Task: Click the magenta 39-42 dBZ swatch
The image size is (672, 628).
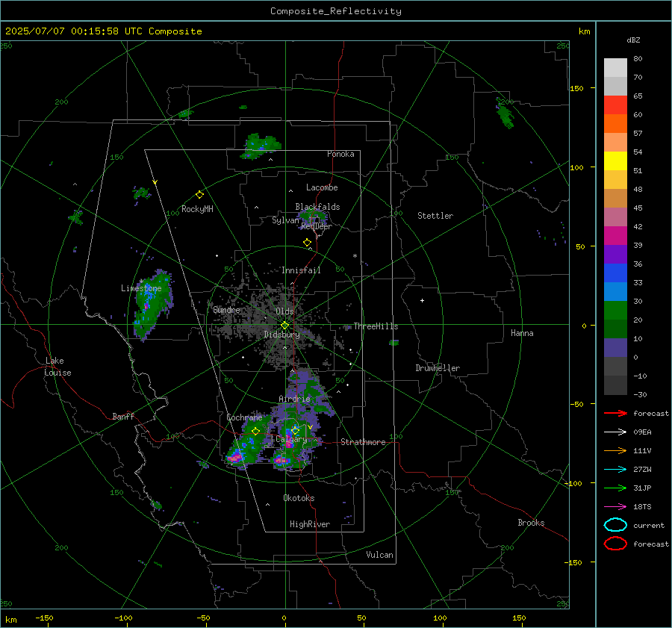Action: 615,236
